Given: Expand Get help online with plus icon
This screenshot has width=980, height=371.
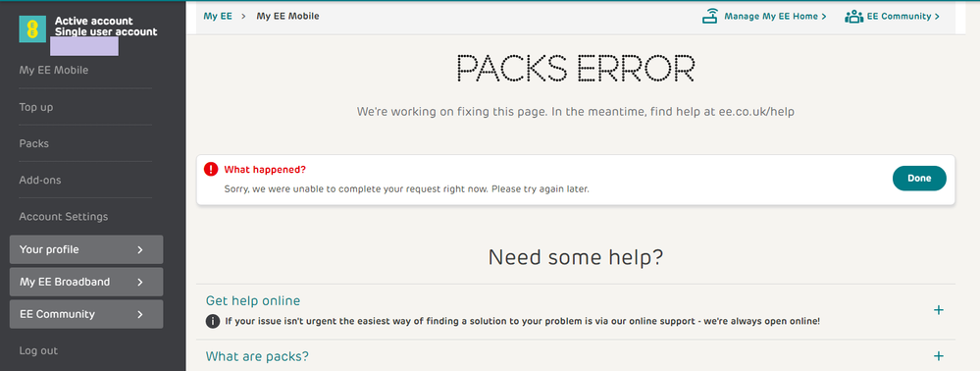Looking at the screenshot, I should [x=938, y=310].
